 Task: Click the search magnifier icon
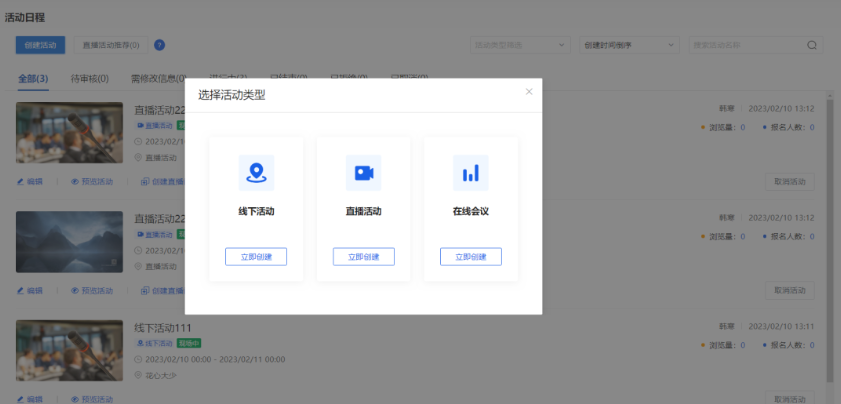(812, 45)
